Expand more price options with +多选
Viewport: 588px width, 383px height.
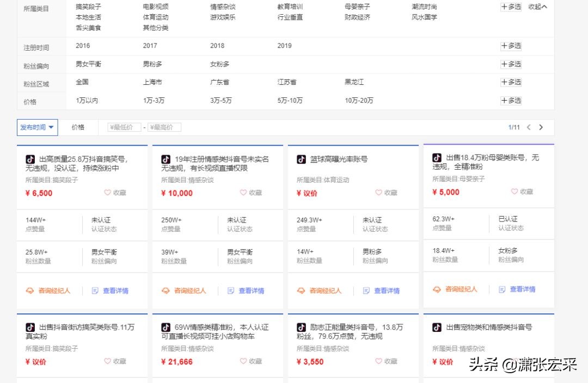click(510, 101)
